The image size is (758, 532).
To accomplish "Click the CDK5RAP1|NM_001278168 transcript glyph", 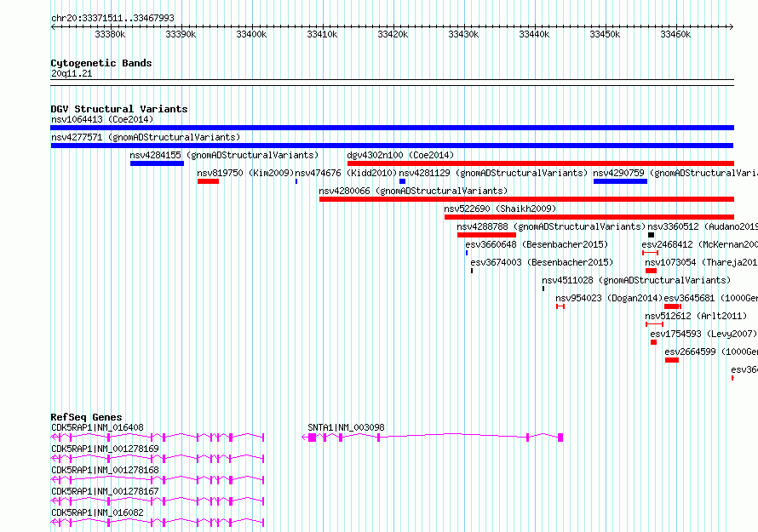I will [158, 480].
